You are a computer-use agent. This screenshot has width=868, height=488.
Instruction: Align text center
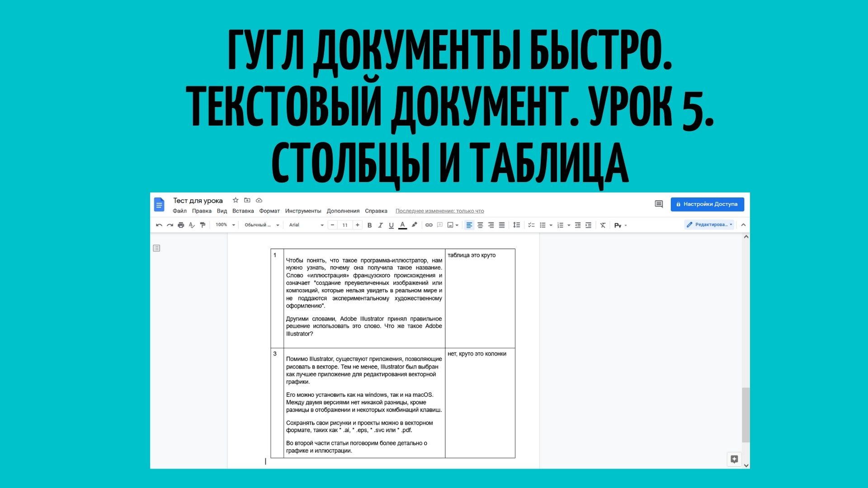point(480,225)
